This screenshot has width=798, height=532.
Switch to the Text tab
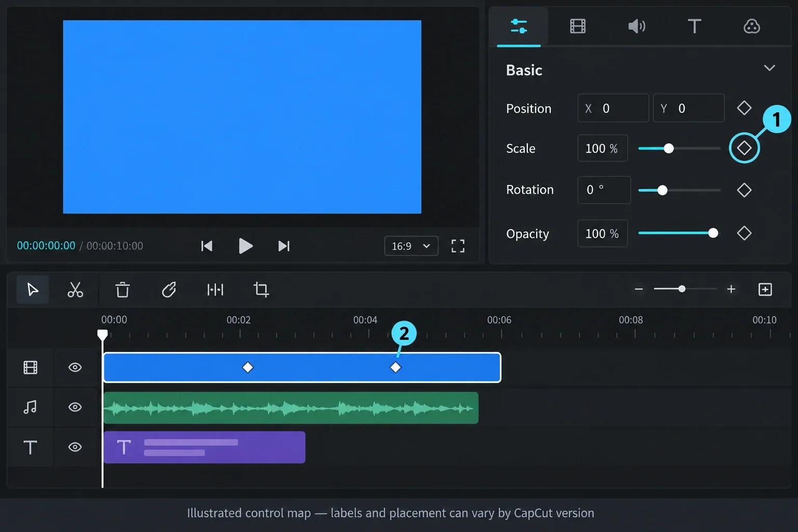(x=695, y=26)
